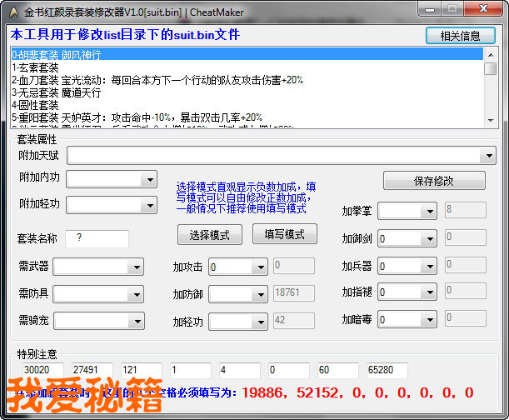Click the 套装名称 text field
The width and height of the screenshot is (509, 420).
[x=97, y=239]
